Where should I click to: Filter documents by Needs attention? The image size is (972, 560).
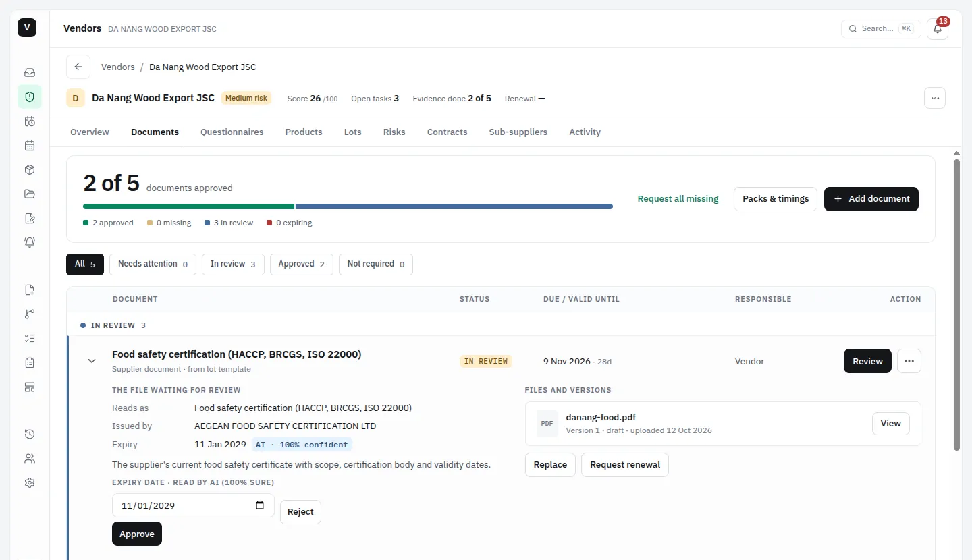(153, 264)
